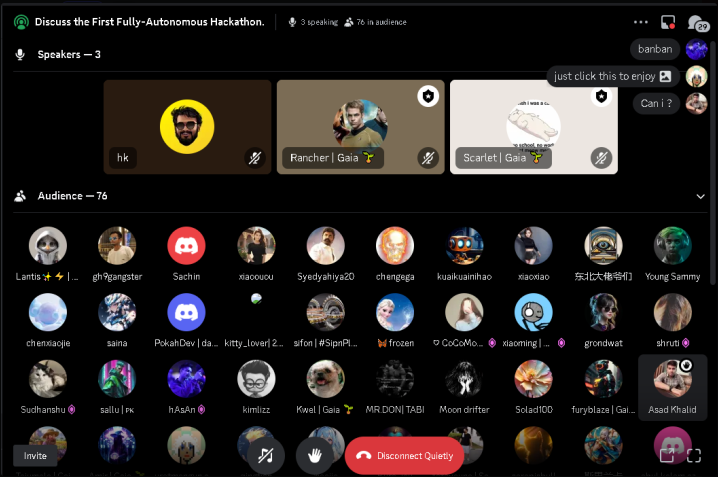Click muted mic icon on Rancher tile
Image resolution: width=718 pixels, height=477 pixels.
[x=428, y=158]
